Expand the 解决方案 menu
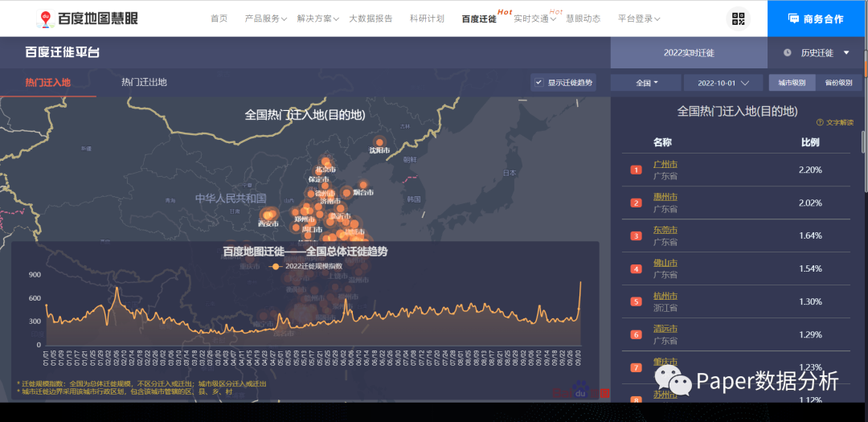This screenshot has height=422, width=868. [317, 18]
